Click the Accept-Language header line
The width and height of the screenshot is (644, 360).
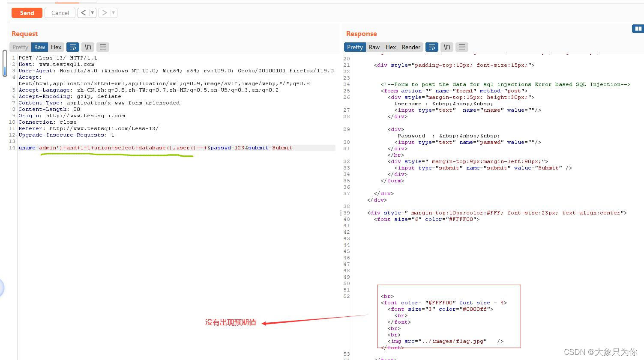point(148,90)
